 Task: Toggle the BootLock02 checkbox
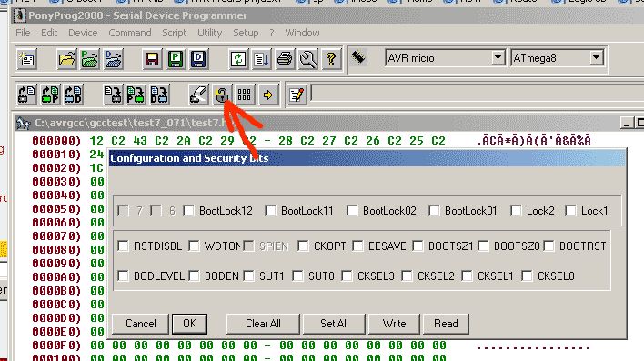pos(352,211)
